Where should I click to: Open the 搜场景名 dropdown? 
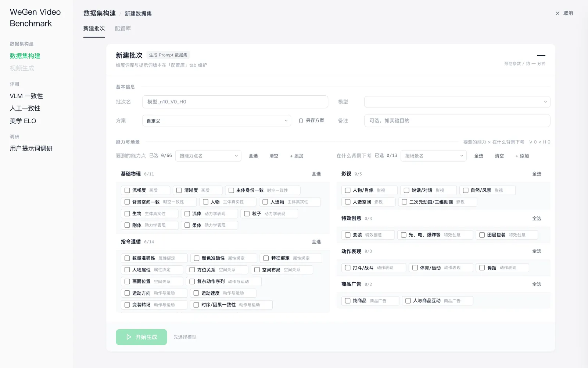click(434, 156)
